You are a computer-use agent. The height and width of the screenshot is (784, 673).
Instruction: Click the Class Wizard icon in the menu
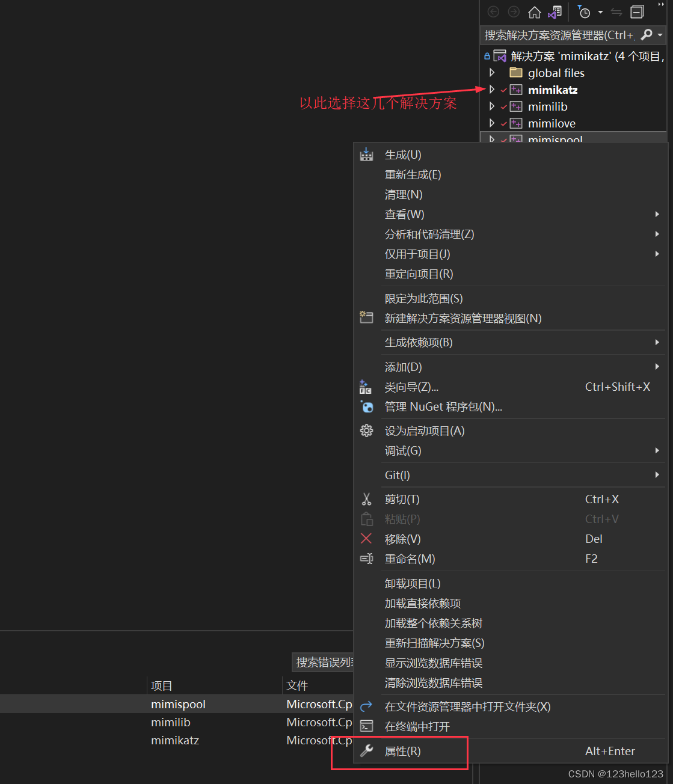(x=366, y=387)
